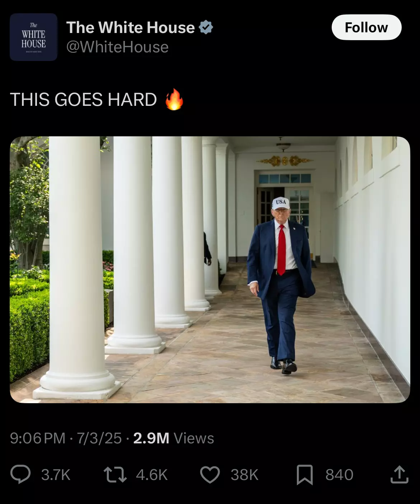The width and height of the screenshot is (420, 504).
Task: Open the @WhiteHouse handle link
Action: pyautogui.click(x=117, y=47)
